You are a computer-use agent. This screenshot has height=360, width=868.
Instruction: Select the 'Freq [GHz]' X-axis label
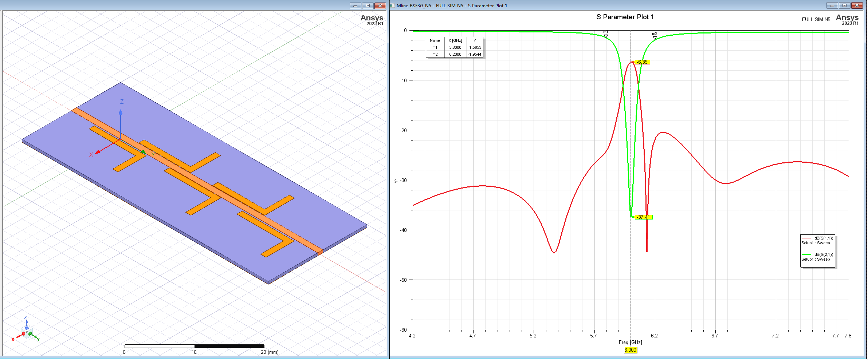(631, 342)
